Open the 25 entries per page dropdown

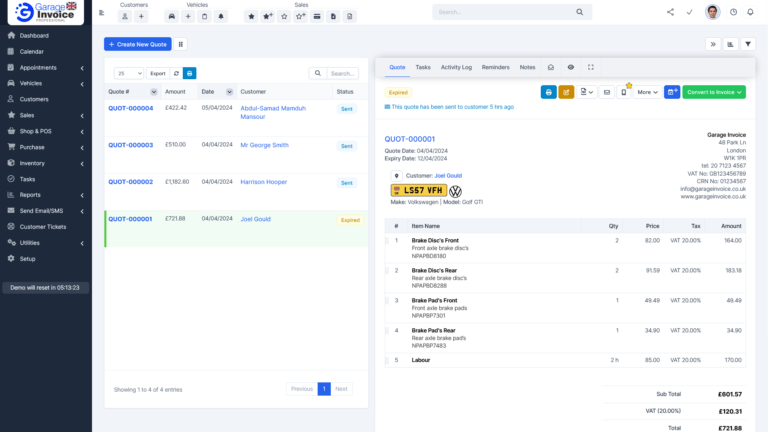[x=128, y=73]
